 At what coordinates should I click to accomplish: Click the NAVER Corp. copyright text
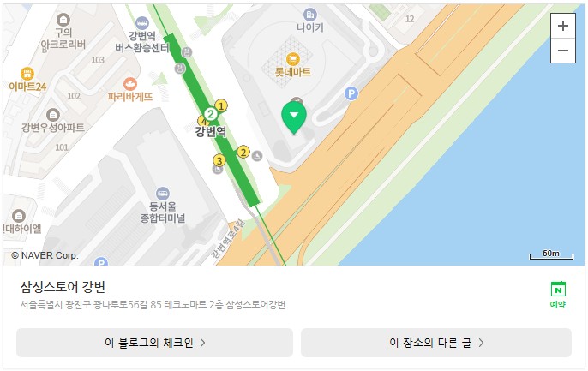[45, 255]
